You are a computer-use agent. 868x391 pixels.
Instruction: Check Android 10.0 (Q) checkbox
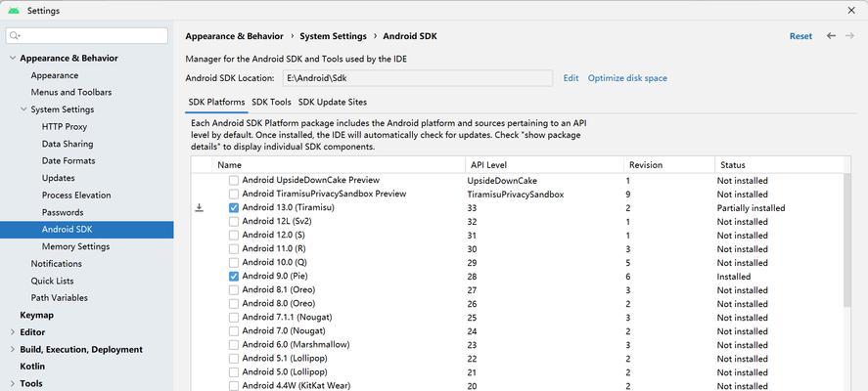(x=234, y=263)
